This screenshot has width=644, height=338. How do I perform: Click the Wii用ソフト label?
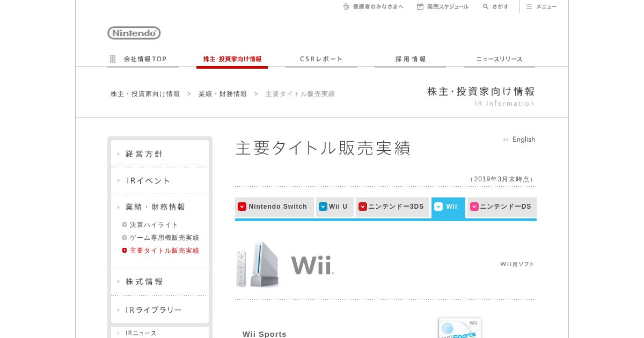tap(517, 264)
